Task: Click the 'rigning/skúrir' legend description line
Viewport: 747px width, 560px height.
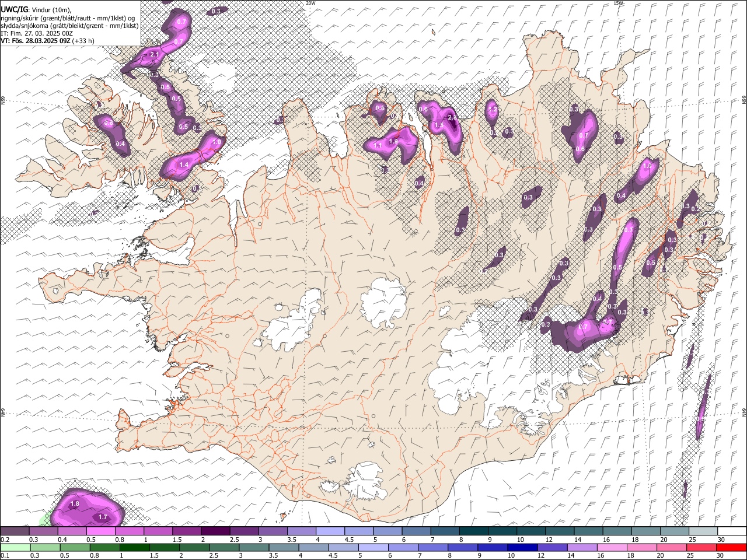Action: click(68, 17)
